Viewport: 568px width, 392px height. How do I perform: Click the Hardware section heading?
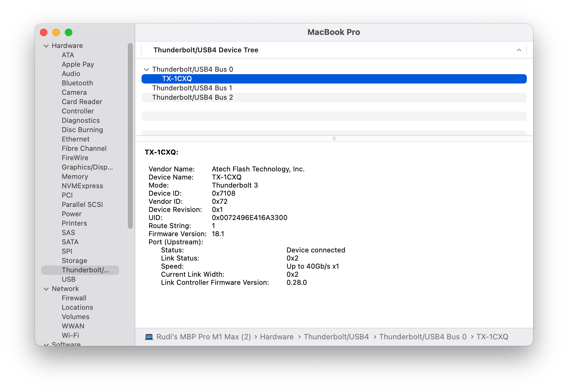(67, 46)
